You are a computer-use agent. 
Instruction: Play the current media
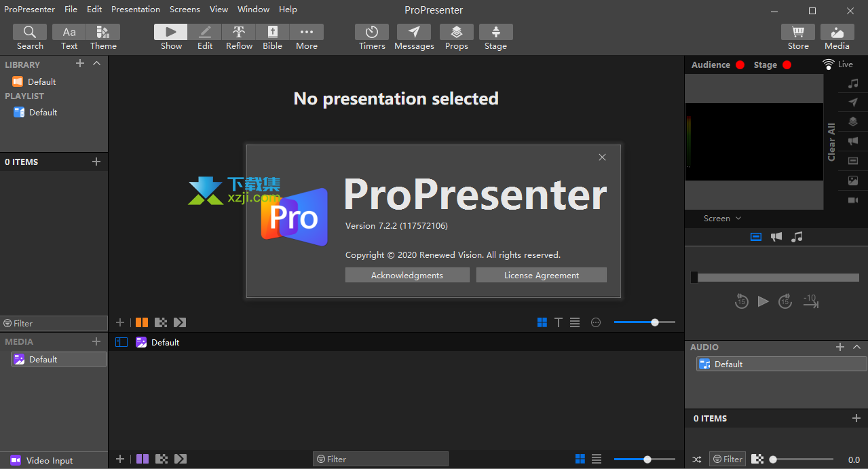pos(763,301)
